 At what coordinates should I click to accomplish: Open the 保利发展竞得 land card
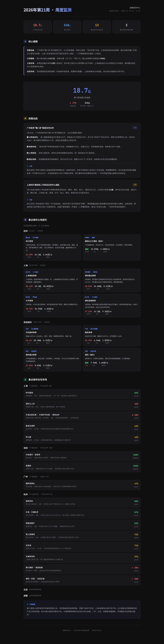112,306
